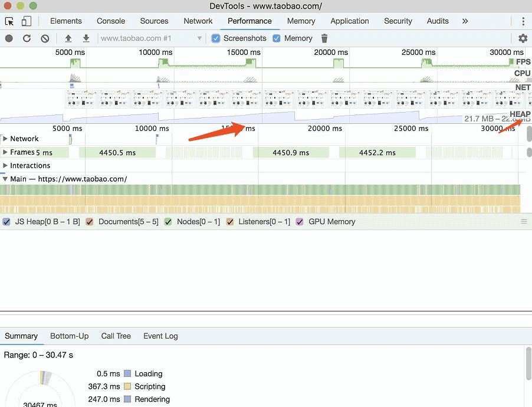Uncheck the JS Heap counter
This screenshot has width=532, height=407.
pos(6,222)
